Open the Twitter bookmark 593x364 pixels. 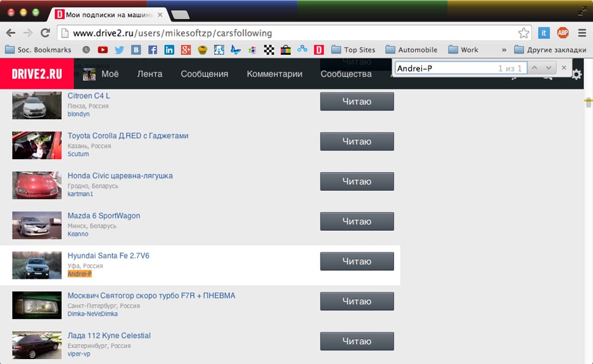[x=119, y=50]
